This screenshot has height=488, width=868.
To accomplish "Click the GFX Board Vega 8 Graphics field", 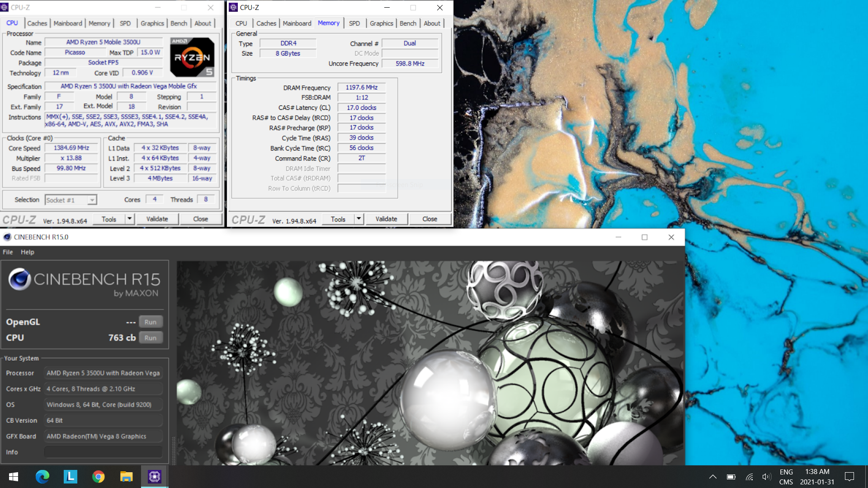I will [103, 436].
